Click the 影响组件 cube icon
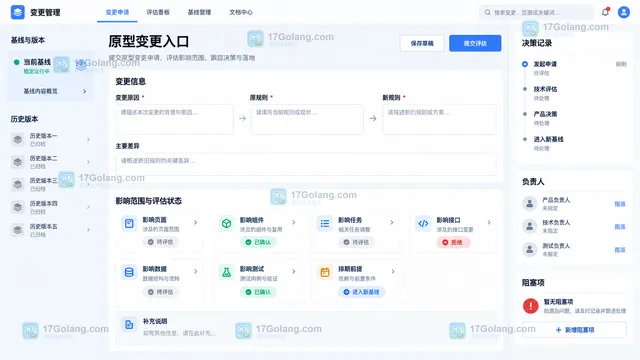The image size is (640, 360). click(226, 224)
